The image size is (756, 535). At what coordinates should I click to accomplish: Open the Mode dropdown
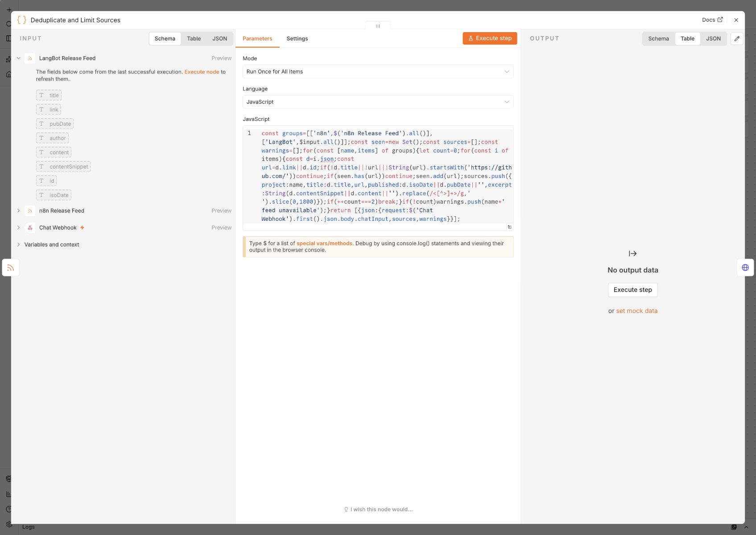click(x=378, y=72)
